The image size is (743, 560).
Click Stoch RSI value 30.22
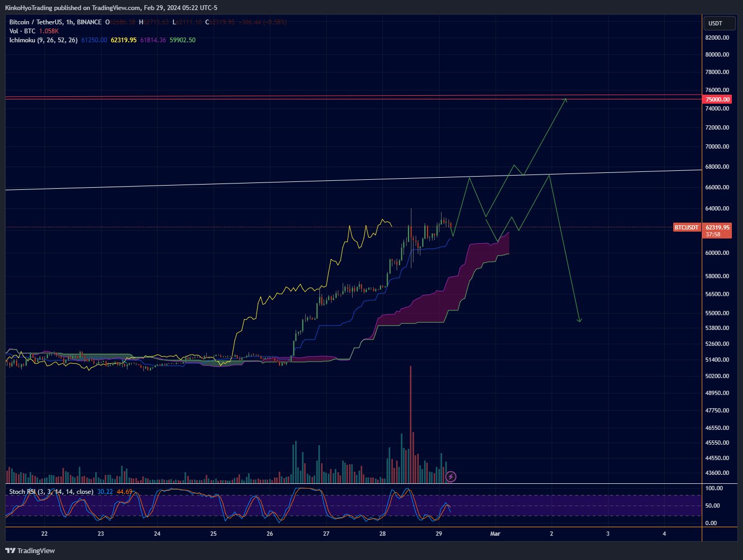(105, 492)
